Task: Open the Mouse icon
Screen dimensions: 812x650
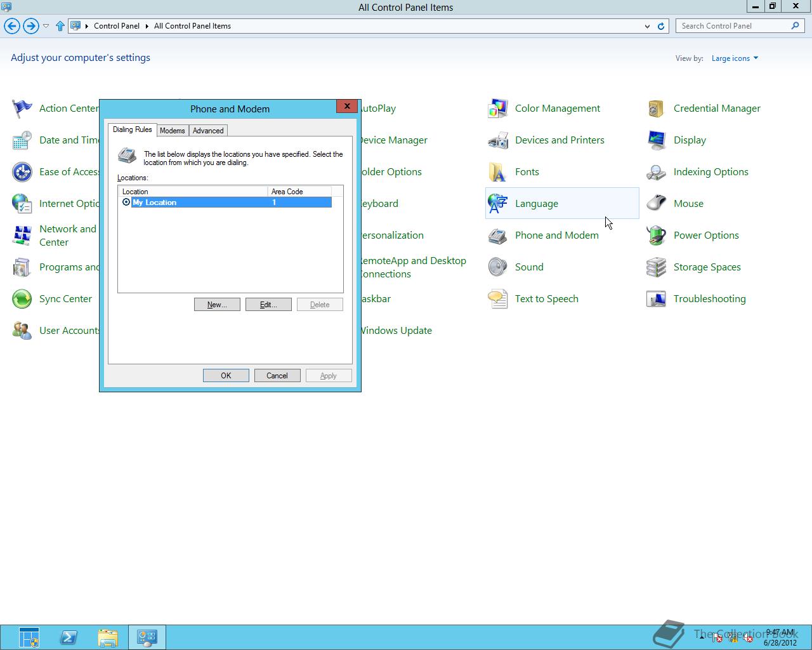Action: [x=657, y=204]
